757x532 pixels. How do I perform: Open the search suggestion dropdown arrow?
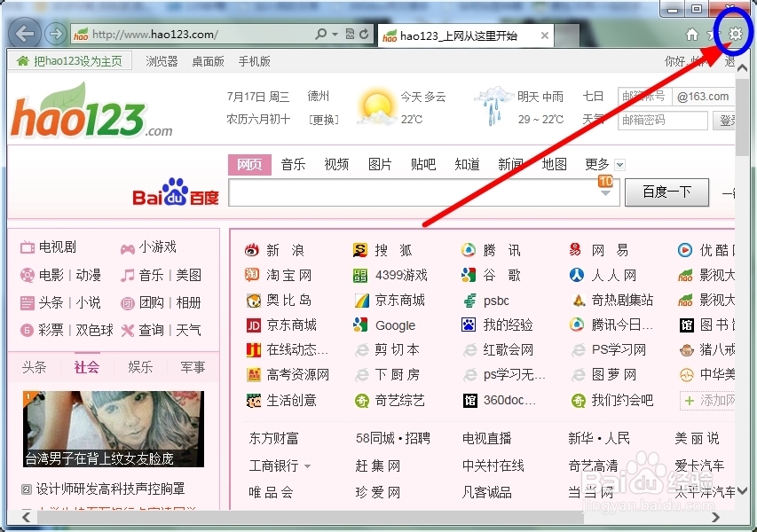pos(605,193)
